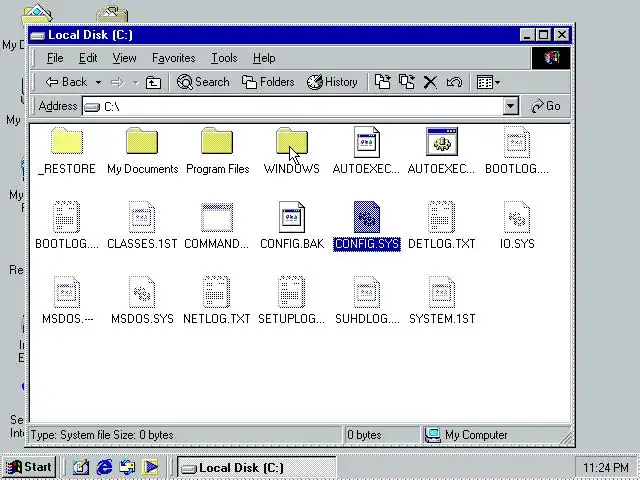
Task: Select the MSDOS.--- file icon
Action: coord(67,292)
